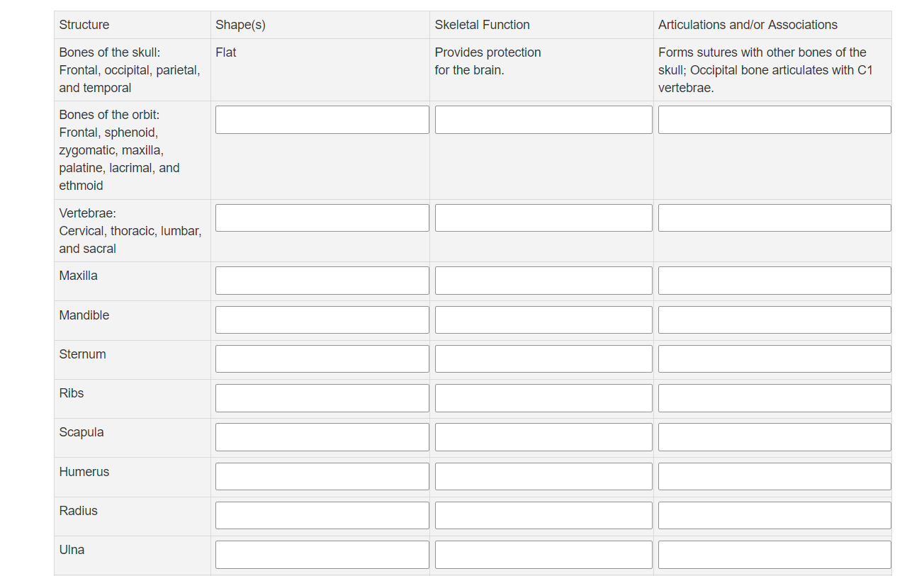
Task: Select the Structure column header cell
Action: pyautogui.click(x=132, y=24)
